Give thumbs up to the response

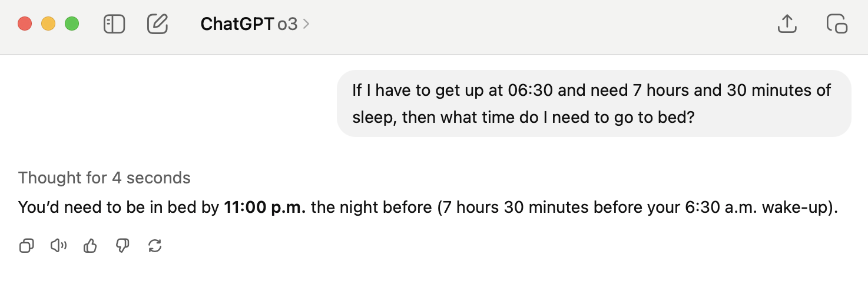coord(90,246)
